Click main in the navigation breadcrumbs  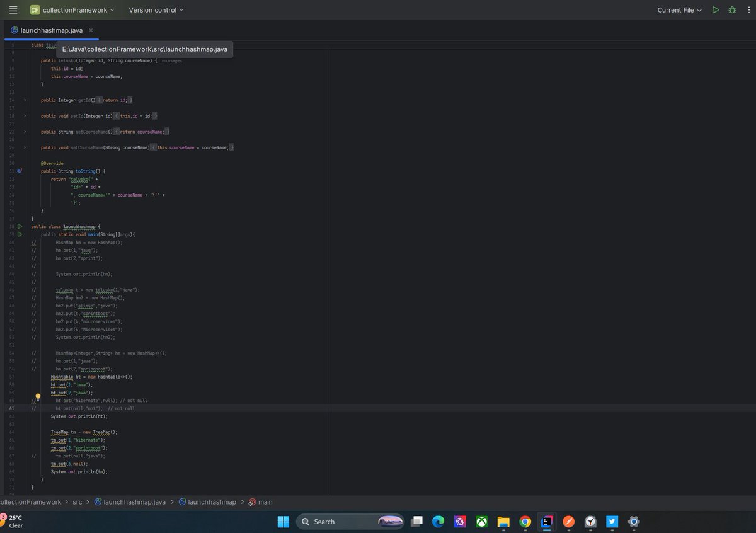click(265, 502)
